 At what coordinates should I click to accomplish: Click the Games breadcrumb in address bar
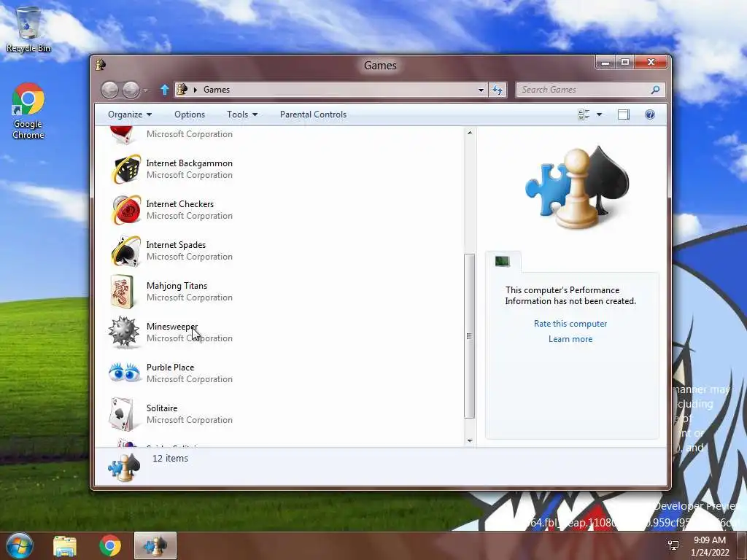pyautogui.click(x=216, y=90)
